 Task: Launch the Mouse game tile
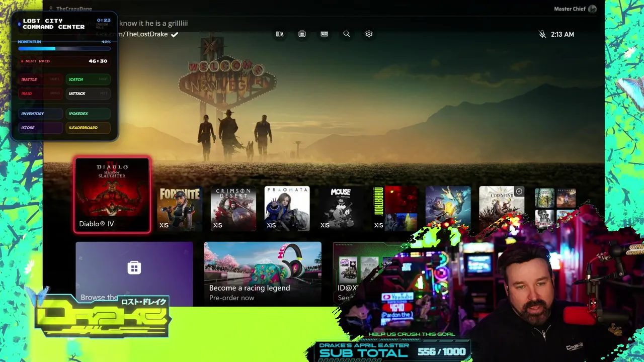[341, 209]
